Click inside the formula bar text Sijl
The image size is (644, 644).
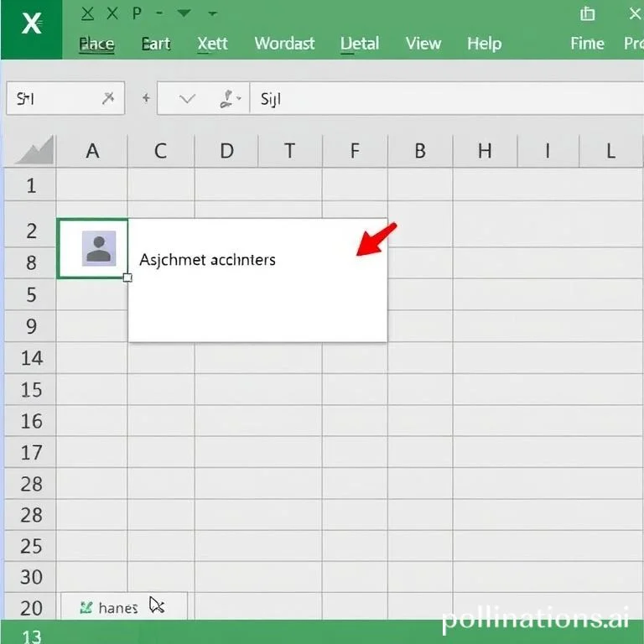271,100
